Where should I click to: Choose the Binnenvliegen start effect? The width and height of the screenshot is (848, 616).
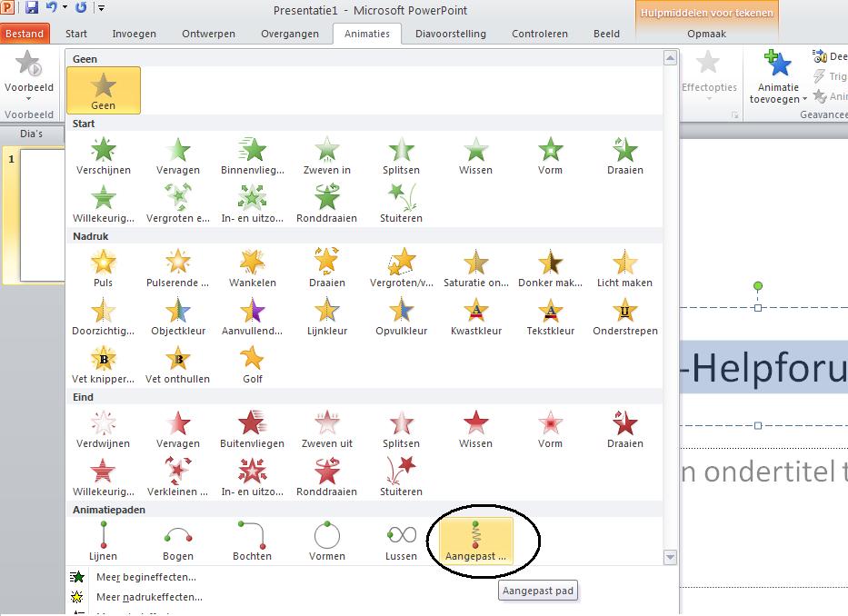click(x=252, y=155)
